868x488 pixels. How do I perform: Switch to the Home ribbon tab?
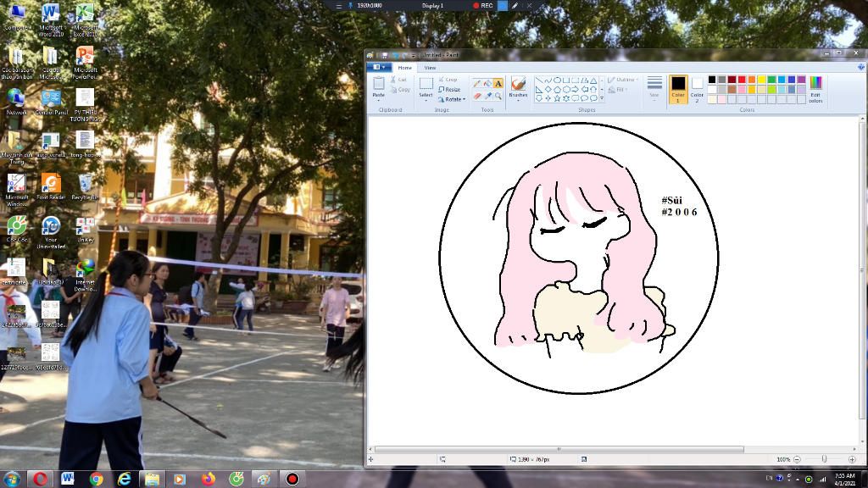(x=404, y=68)
